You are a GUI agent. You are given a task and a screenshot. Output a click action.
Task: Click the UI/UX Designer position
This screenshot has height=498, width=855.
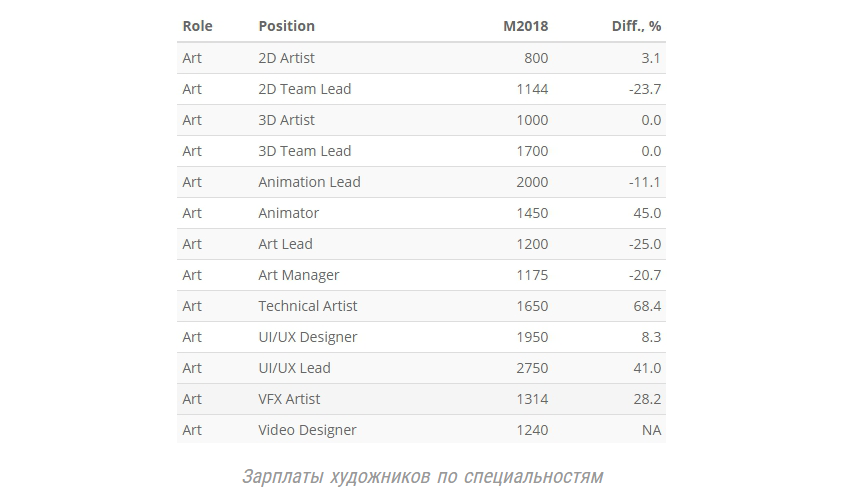point(307,337)
